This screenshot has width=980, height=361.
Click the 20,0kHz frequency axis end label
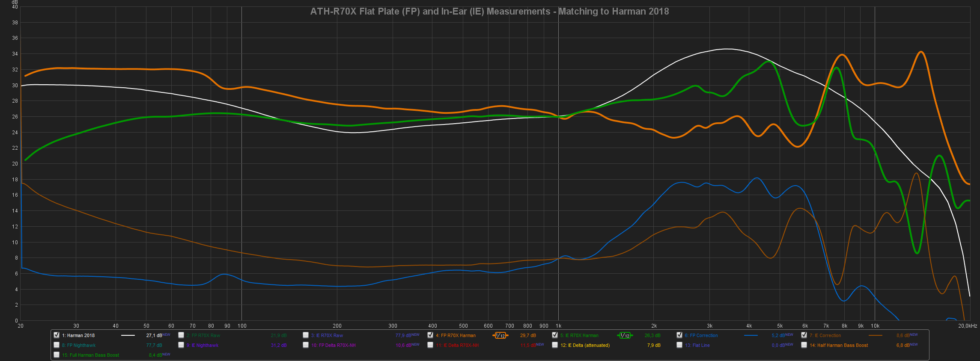click(x=968, y=326)
